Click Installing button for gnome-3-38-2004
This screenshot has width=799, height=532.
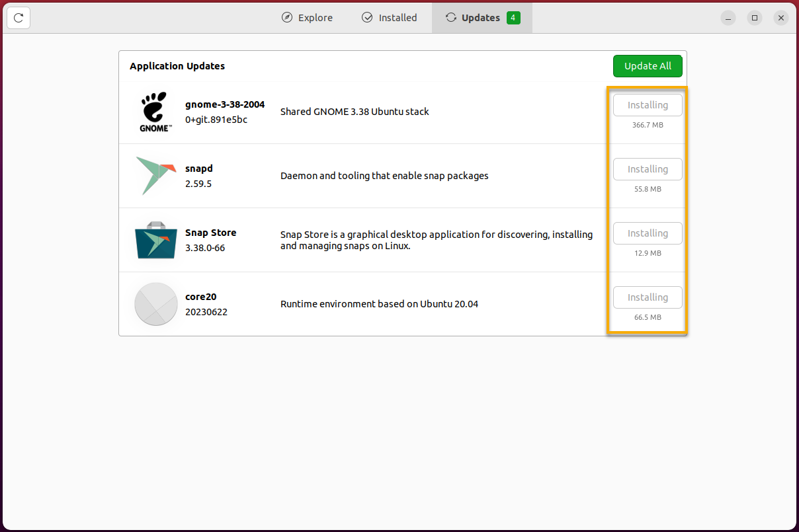pyautogui.click(x=648, y=105)
